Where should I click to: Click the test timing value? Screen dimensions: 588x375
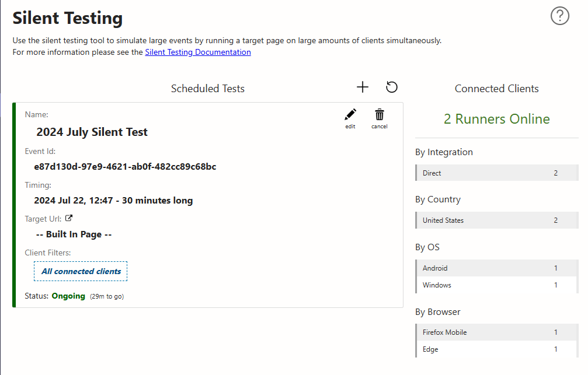tap(113, 201)
